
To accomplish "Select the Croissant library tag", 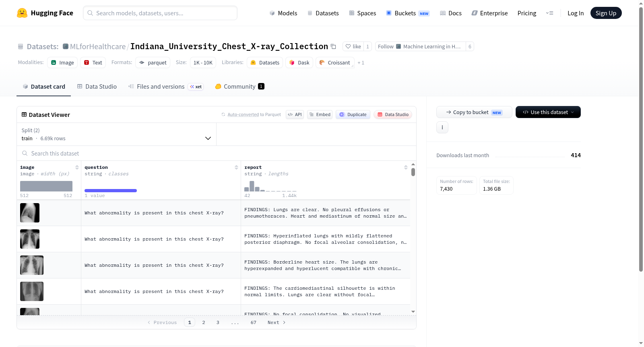I will click(335, 62).
